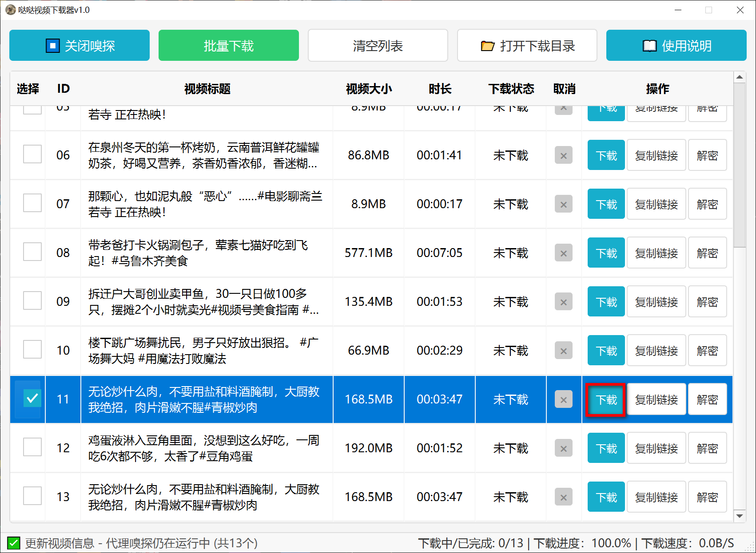Image resolution: width=756 pixels, height=553 pixels.
Task: Download video 10 with 下载 button
Action: click(606, 351)
